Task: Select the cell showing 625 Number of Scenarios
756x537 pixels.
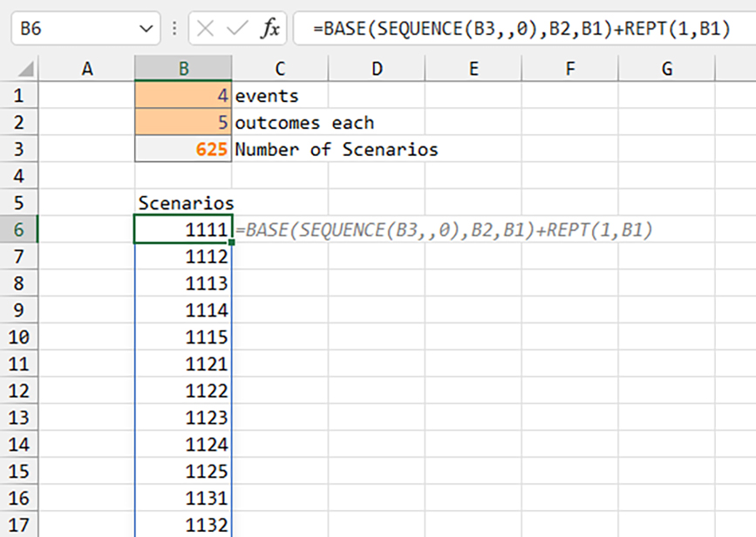Action: click(183, 149)
